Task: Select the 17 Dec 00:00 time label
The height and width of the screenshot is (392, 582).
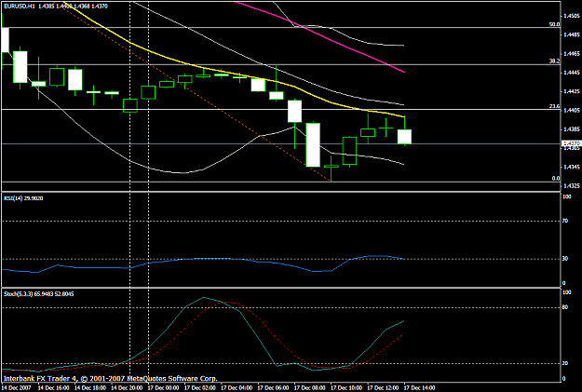Action: click(x=163, y=388)
